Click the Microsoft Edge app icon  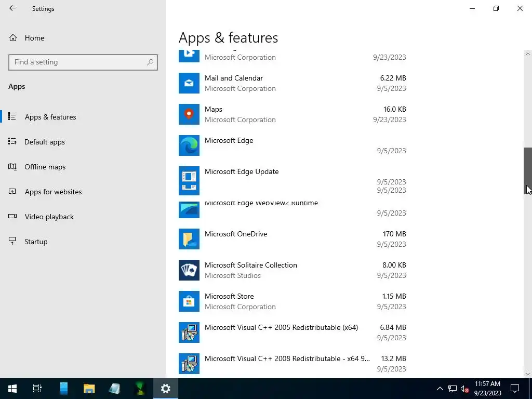[x=189, y=145]
